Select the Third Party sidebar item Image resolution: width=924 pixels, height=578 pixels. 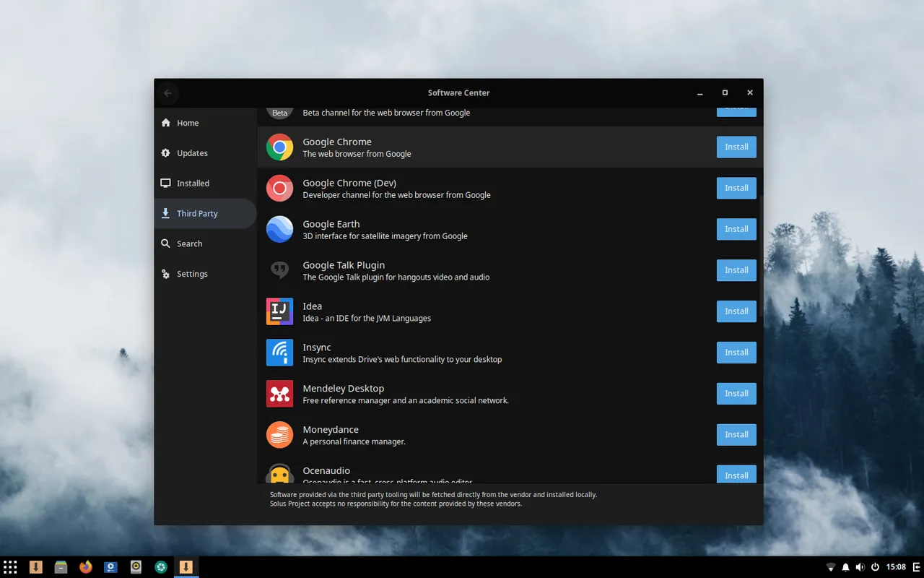(205, 214)
